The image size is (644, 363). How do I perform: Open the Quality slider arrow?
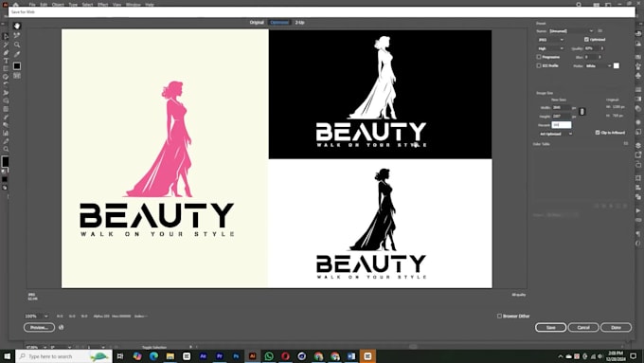click(x=602, y=48)
